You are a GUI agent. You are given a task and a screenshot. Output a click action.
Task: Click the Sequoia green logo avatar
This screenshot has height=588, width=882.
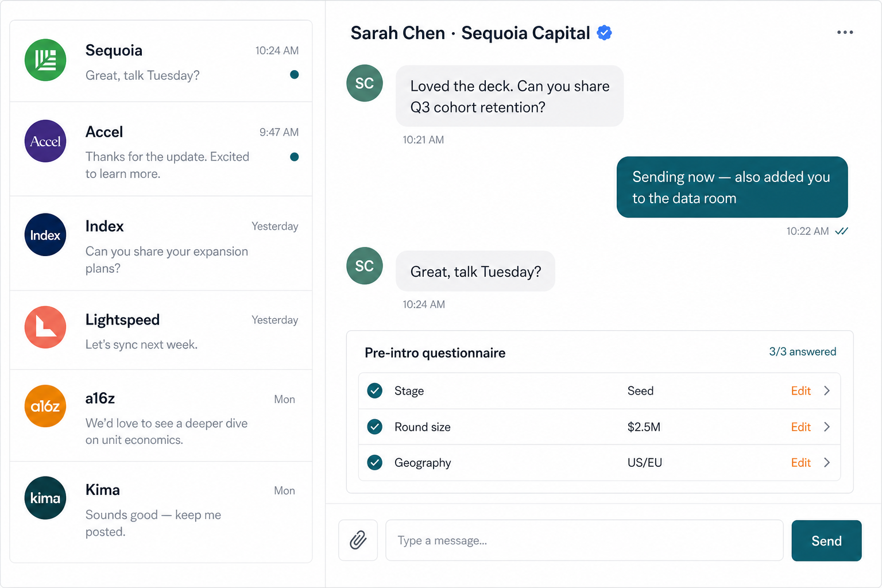coord(45,60)
